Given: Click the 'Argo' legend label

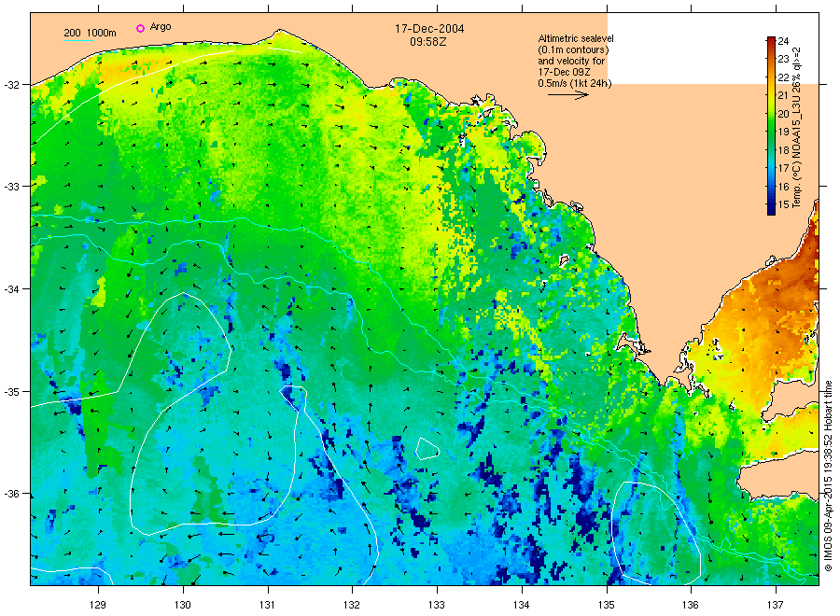Looking at the screenshot, I should (161, 27).
